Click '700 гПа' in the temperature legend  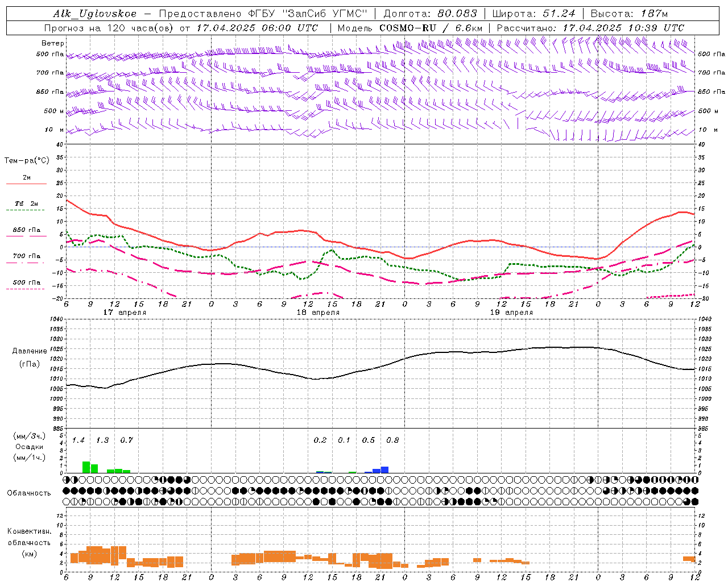pyautogui.click(x=27, y=256)
